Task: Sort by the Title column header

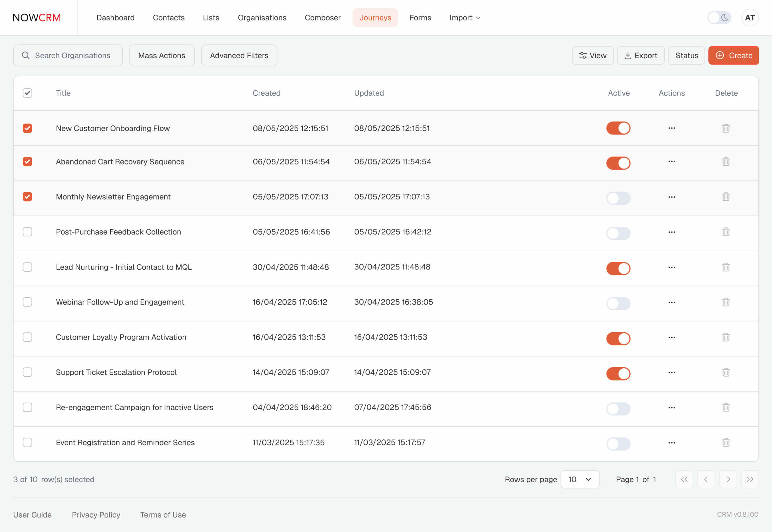Action: 63,93
